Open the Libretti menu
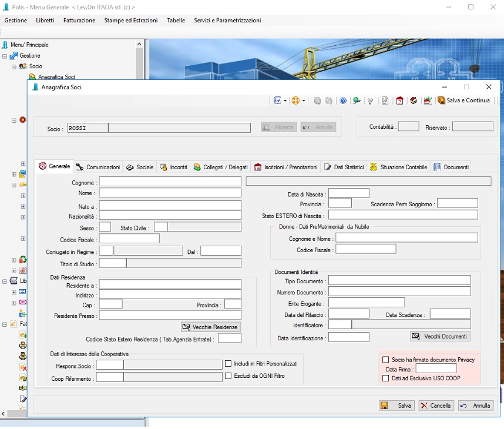The height and width of the screenshot is (429, 504). point(45,20)
